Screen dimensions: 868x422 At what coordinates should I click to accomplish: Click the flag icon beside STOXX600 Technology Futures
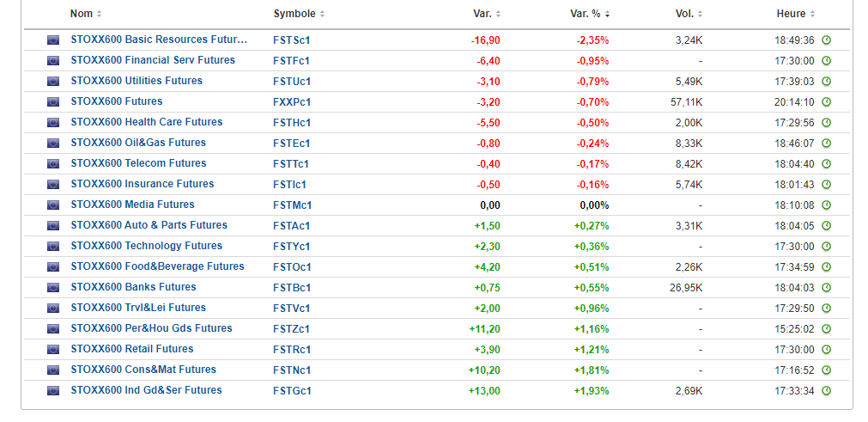point(53,247)
